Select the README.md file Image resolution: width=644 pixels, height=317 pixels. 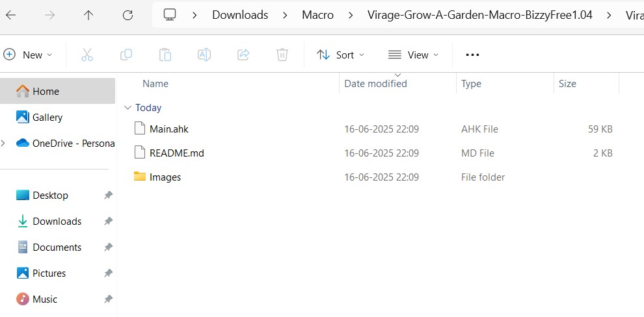click(x=176, y=153)
